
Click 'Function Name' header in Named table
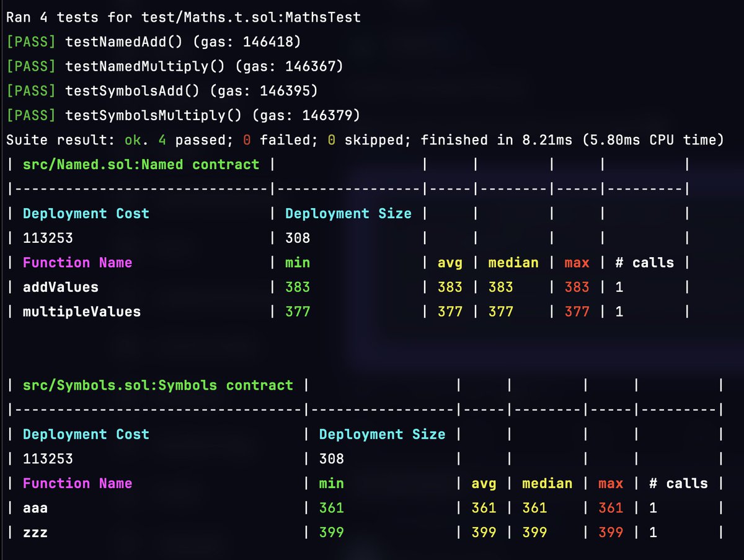[77, 263]
